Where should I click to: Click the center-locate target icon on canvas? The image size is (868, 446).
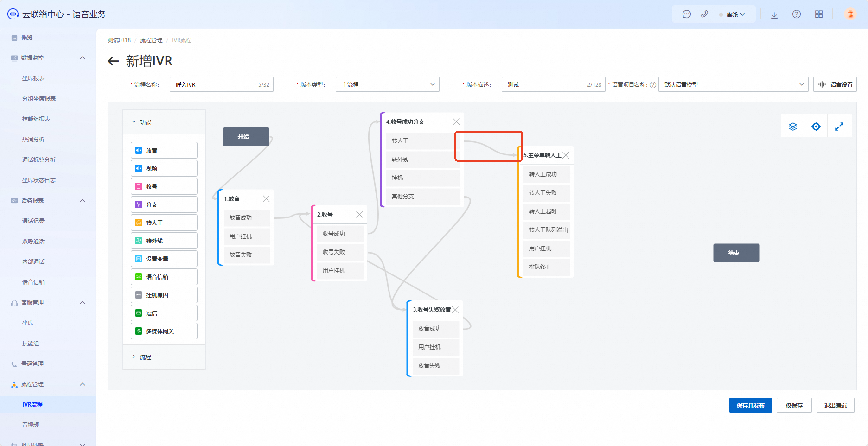click(x=816, y=127)
